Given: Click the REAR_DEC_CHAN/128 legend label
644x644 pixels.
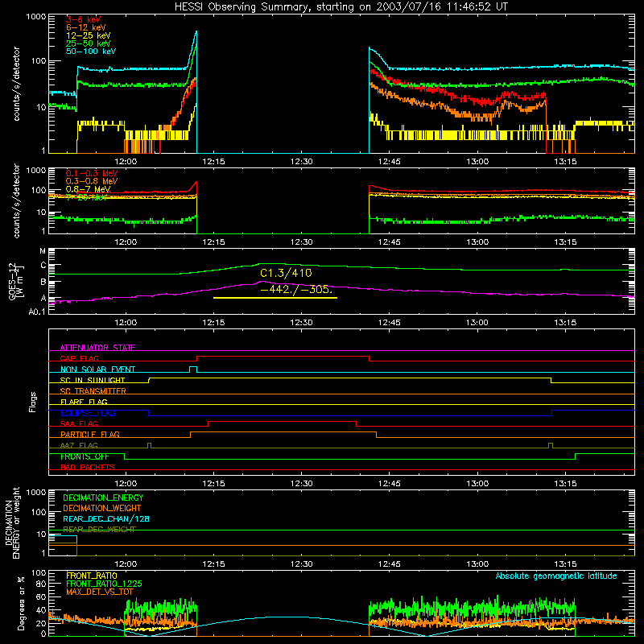Looking at the screenshot, I should (x=106, y=519).
